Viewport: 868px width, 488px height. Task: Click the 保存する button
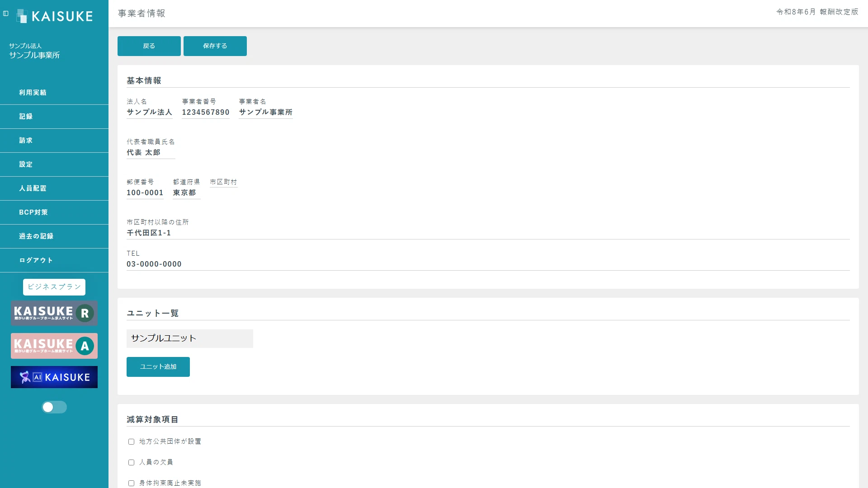(215, 46)
